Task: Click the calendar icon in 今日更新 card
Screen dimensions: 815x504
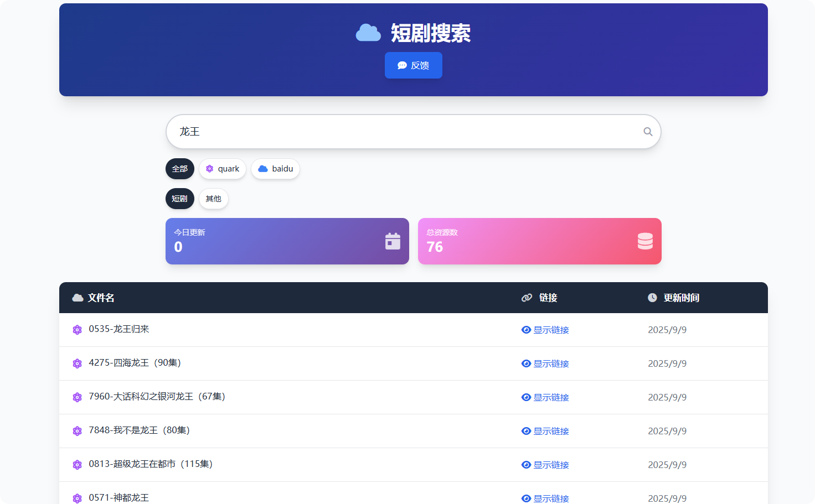Action: 393,241
